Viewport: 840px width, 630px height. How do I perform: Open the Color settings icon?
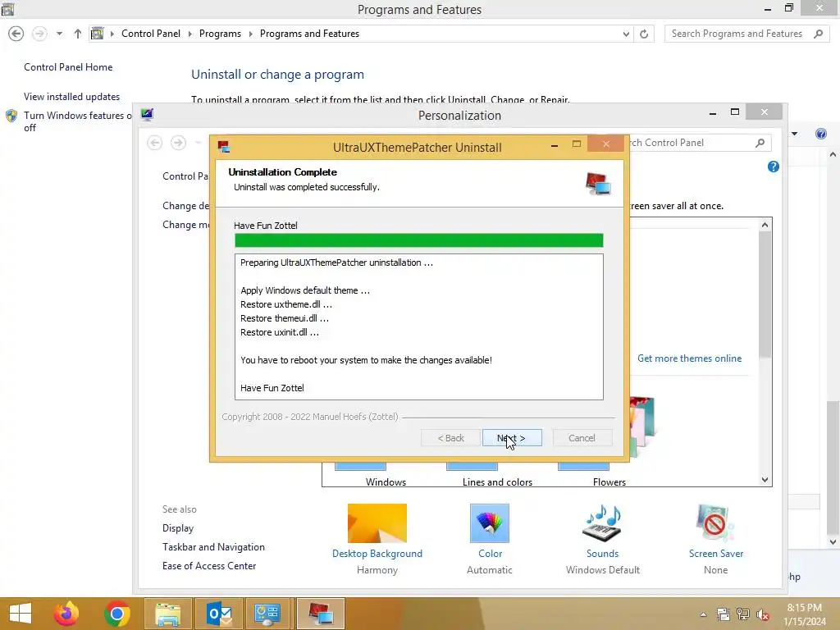coord(490,523)
